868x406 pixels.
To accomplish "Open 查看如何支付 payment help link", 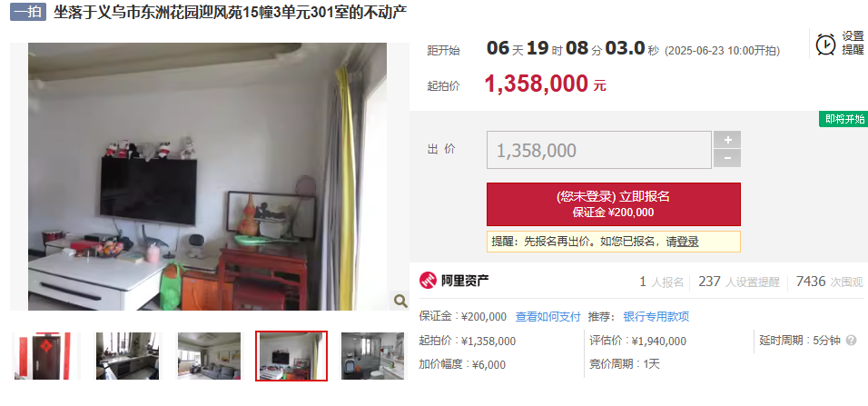I will click(548, 317).
